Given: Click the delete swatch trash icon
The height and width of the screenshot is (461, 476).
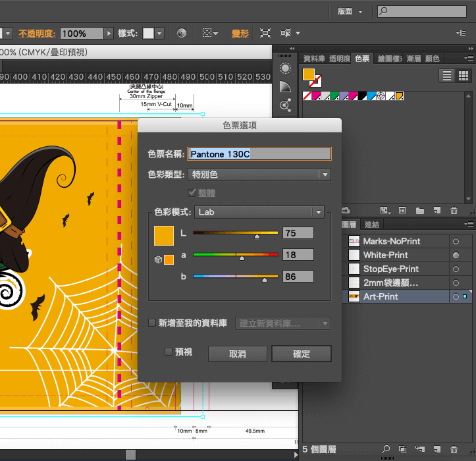Looking at the screenshot, I should (x=454, y=211).
